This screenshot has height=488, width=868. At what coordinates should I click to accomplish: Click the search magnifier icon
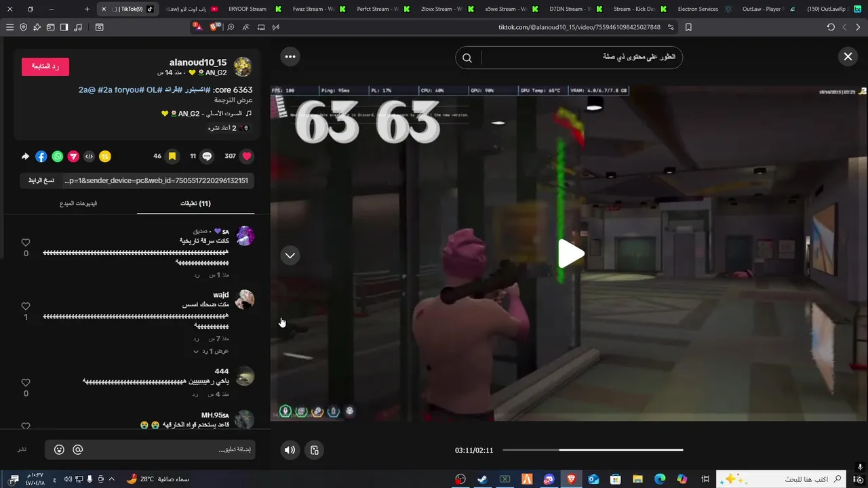pyautogui.click(x=467, y=58)
